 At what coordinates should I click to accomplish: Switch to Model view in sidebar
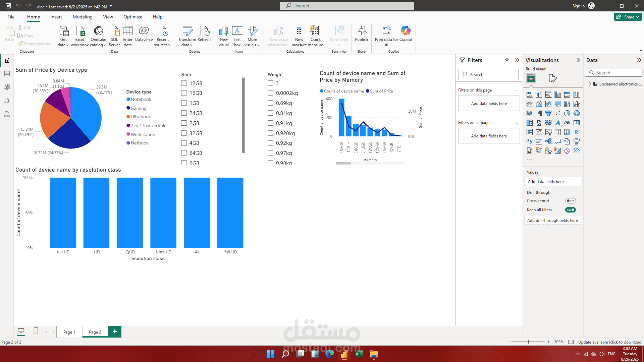pyautogui.click(x=7, y=87)
